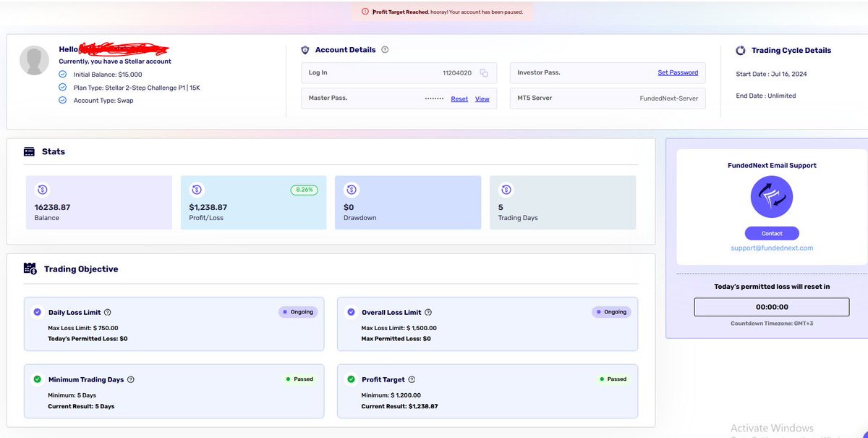The width and height of the screenshot is (868, 438).
Task: Click Set Password for Investor Pass
Action: click(678, 72)
